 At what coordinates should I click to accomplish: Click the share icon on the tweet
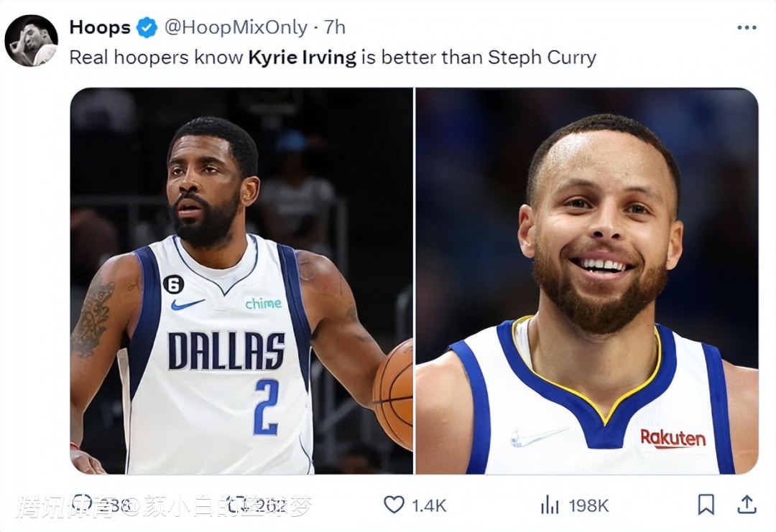point(747,505)
